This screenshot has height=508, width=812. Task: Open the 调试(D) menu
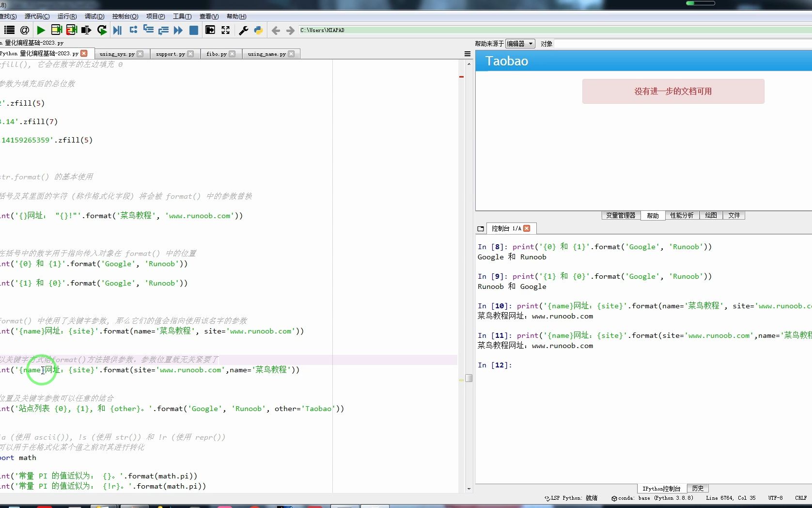click(94, 16)
